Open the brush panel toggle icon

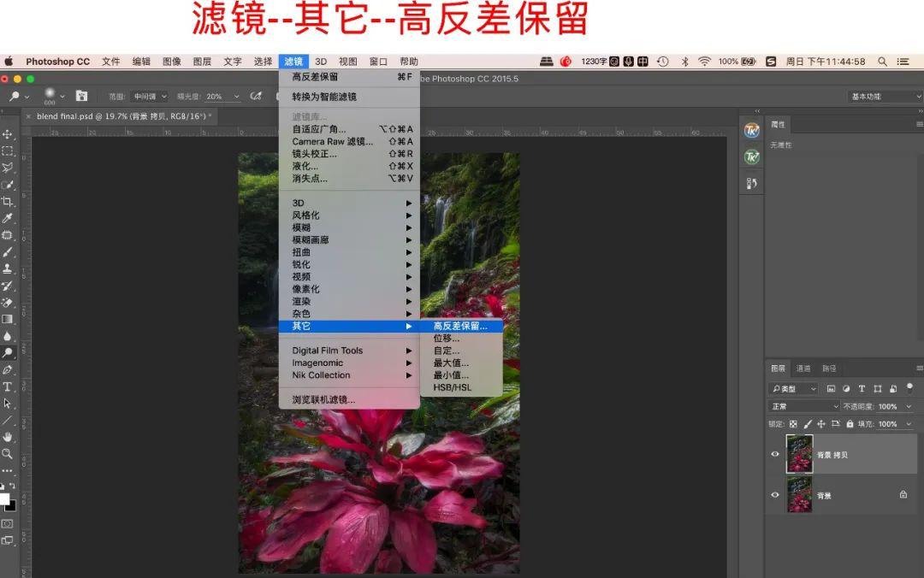pos(81,96)
